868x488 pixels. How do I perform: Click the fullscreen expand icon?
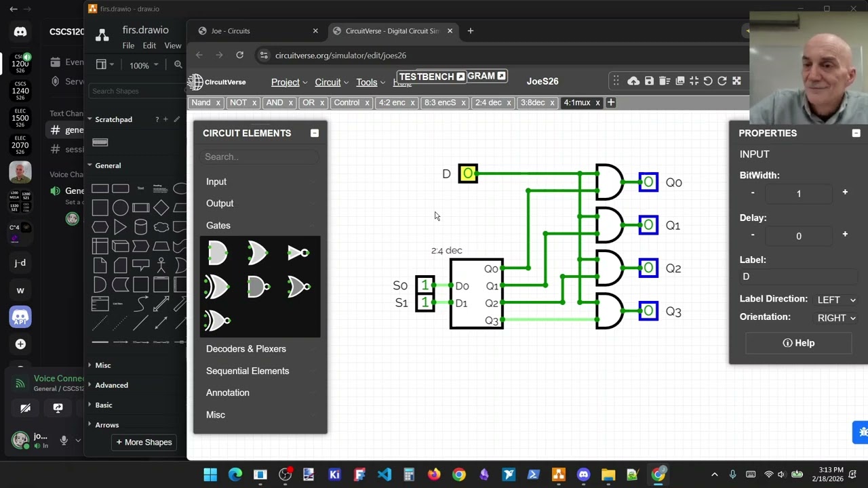pyautogui.click(x=736, y=81)
